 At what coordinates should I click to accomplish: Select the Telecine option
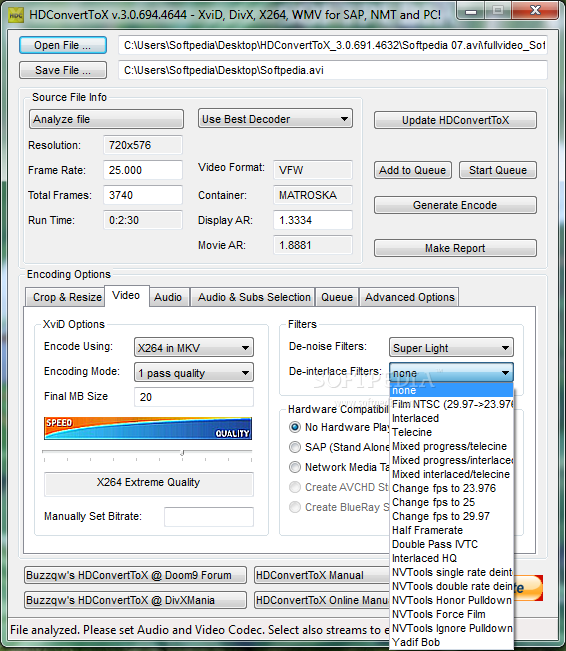[x=452, y=433]
